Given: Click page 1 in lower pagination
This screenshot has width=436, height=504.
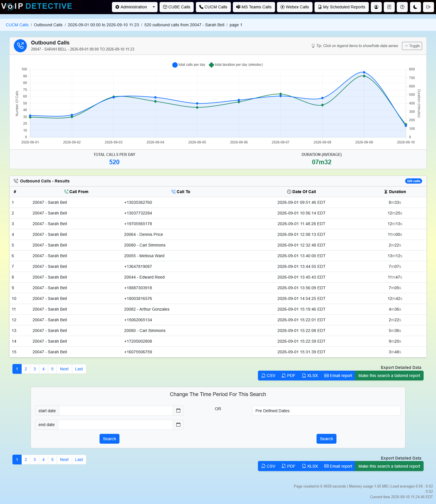Looking at the screenshot, I should tap(17, 460).
